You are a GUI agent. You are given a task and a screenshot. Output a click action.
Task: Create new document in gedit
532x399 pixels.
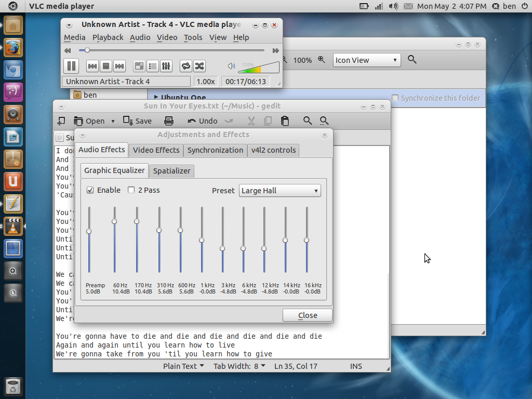coord(61,121)
